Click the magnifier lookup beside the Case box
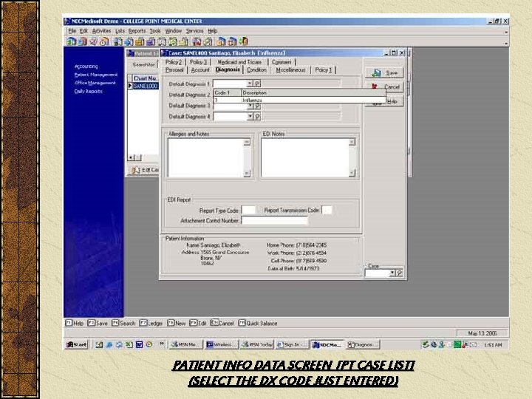 coord(400,273)
